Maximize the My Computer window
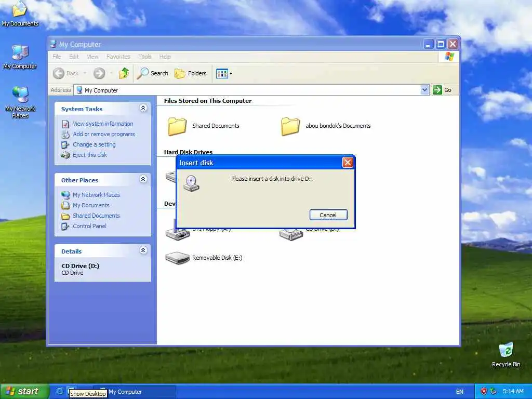This screenshot has height=399, width=532. tap(441, 44)
